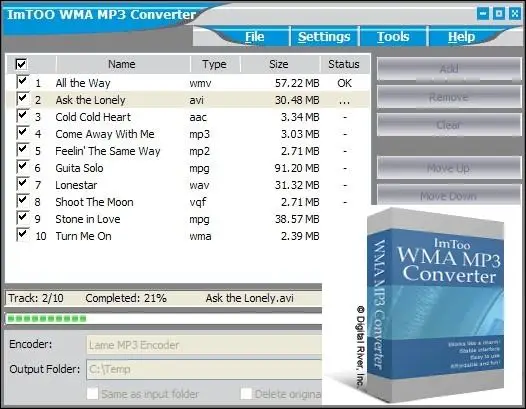Uncheck the Come Away With Me track
Image resolution: width=526 pixels, height=409 pixels.
point(22,132)
